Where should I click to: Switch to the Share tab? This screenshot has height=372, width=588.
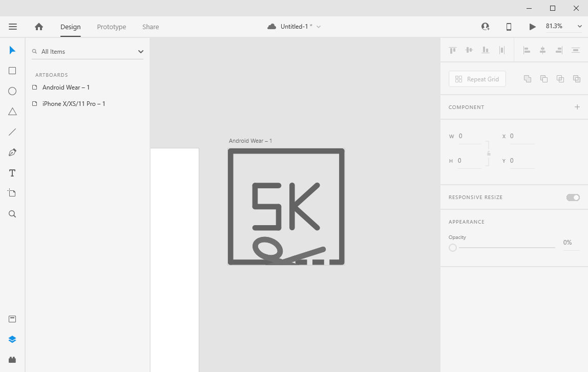coord(151,27)
